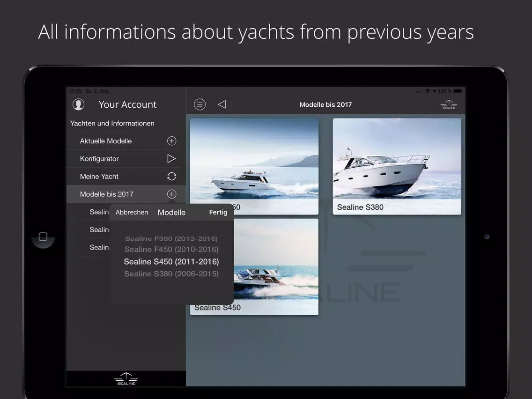
Task: Click the Modelle picker title
Action: pos(172,213)
